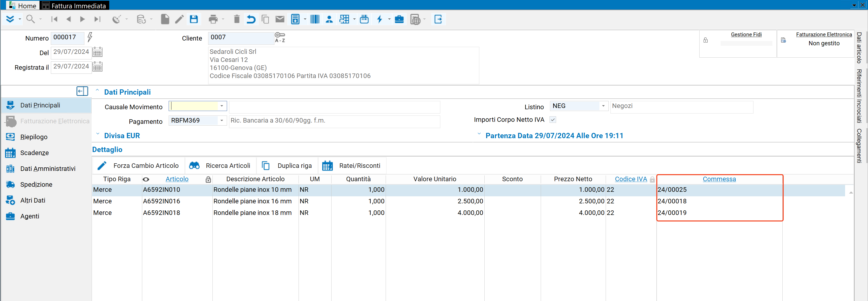Click the lightning bolt toolbar icon
The image size is (868, 301).
click(380, 19)
